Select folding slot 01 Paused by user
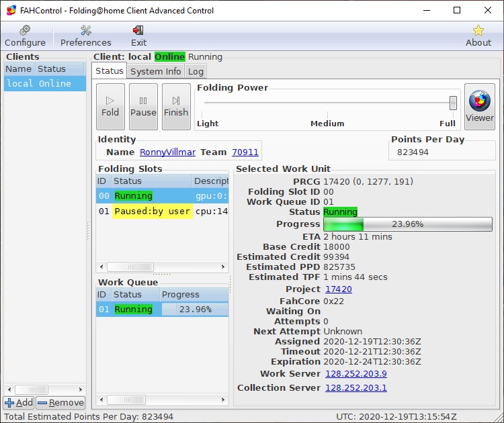The image size is (504, 423). pos(163,211)
